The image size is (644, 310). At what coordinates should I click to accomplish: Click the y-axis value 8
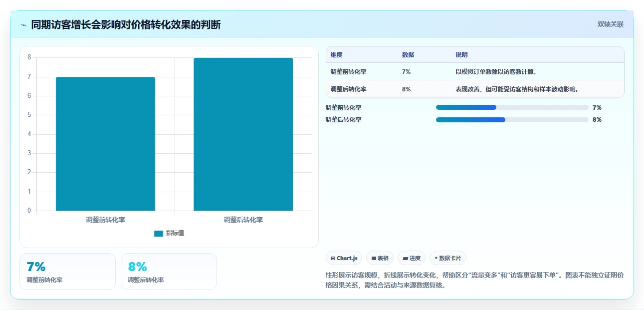click(29, 57)
